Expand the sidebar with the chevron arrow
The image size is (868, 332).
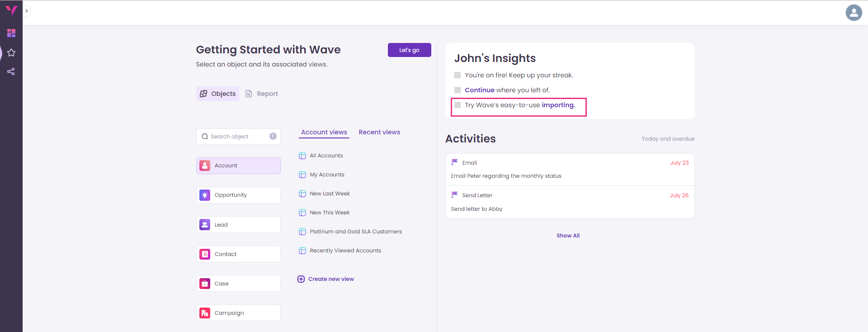coord(27,11)
